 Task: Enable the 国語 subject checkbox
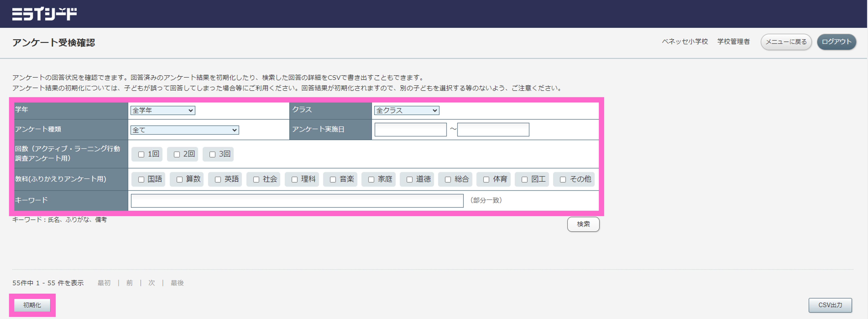141,180
